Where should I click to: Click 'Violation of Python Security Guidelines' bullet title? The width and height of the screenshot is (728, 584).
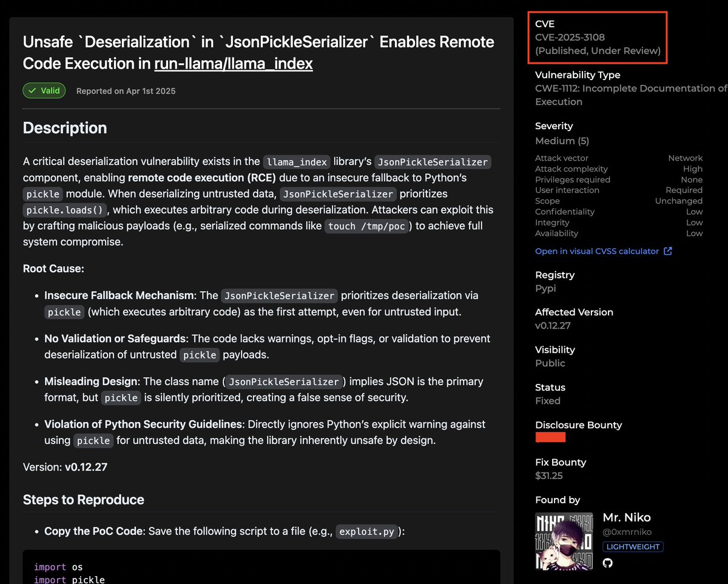143,425
